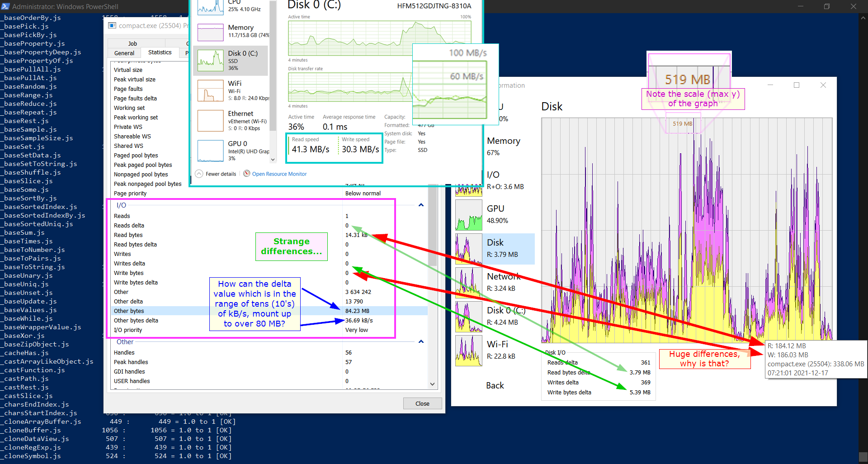
Task: Click the PowerShell scrollbar up arrow
Action: (863, 18)
